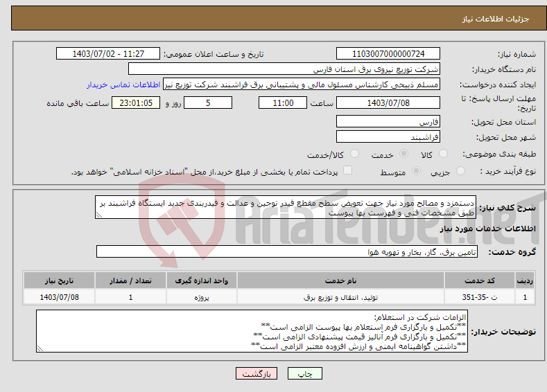This screenshot has width=547, height=392.
Task: Click the بازگشت back button
Action: tap(257, 373)
